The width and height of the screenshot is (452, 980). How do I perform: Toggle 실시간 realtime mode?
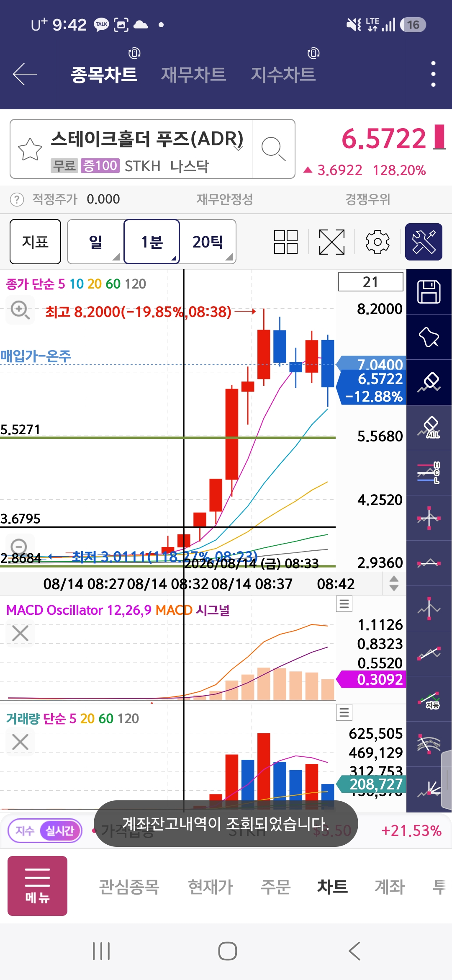pyautogui.click(x=60, y=830)
